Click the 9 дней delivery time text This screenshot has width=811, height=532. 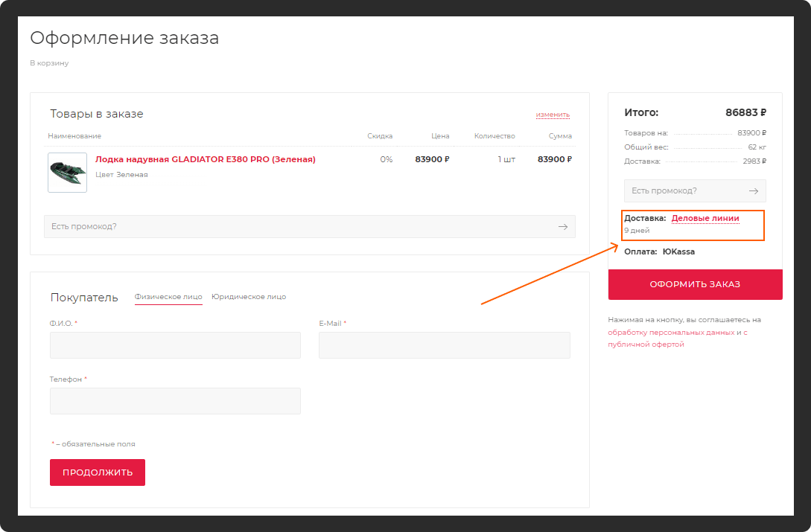pos(637,231)
